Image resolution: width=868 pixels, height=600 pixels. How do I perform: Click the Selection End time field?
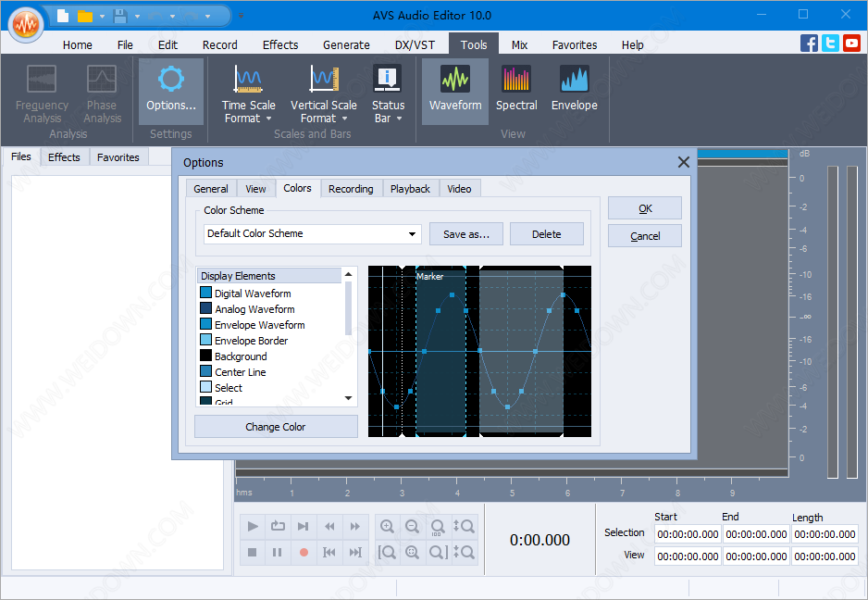pyautogui.click(x=756, y=534)
